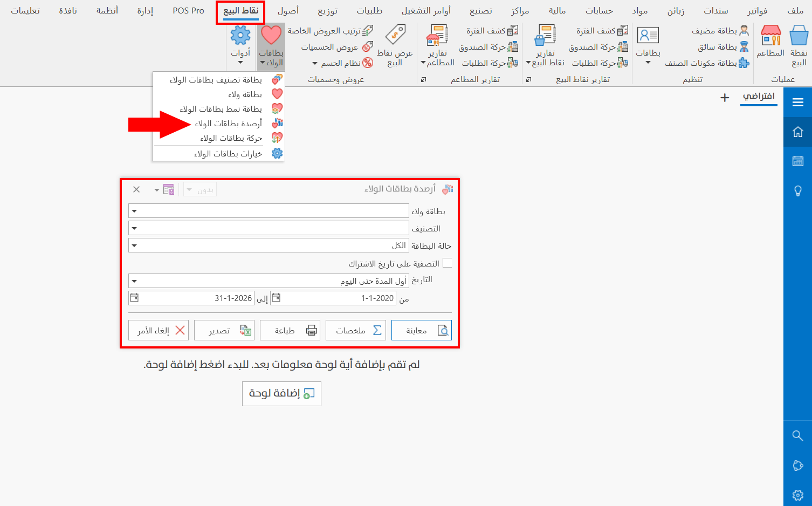Viewport: 812px width, 506px height.
Task: Click ملخصات summaries button
Action: coord(356,330)
